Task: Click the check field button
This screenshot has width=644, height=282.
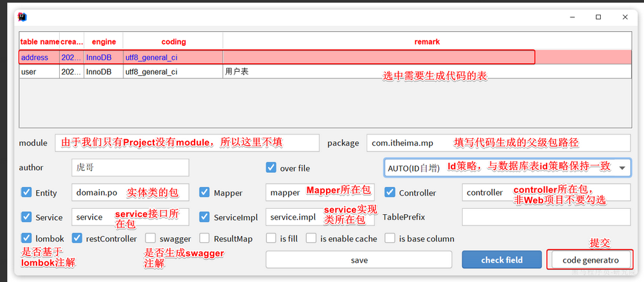Action: pos(502,260)
